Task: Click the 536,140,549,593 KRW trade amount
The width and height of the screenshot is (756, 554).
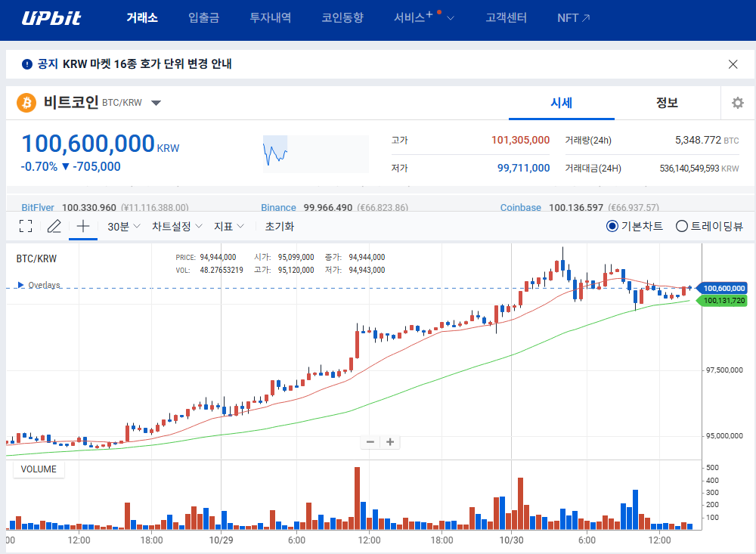Action: (699, 169)
